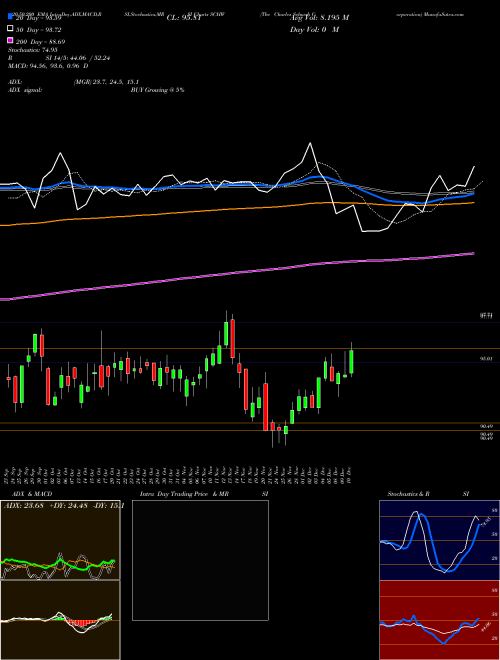The width and height of the screenshot is (500, 660).
Task: Click the '(MGR) 23.7, 24.5, 15.1' ADX values
Action: [106, 82]
